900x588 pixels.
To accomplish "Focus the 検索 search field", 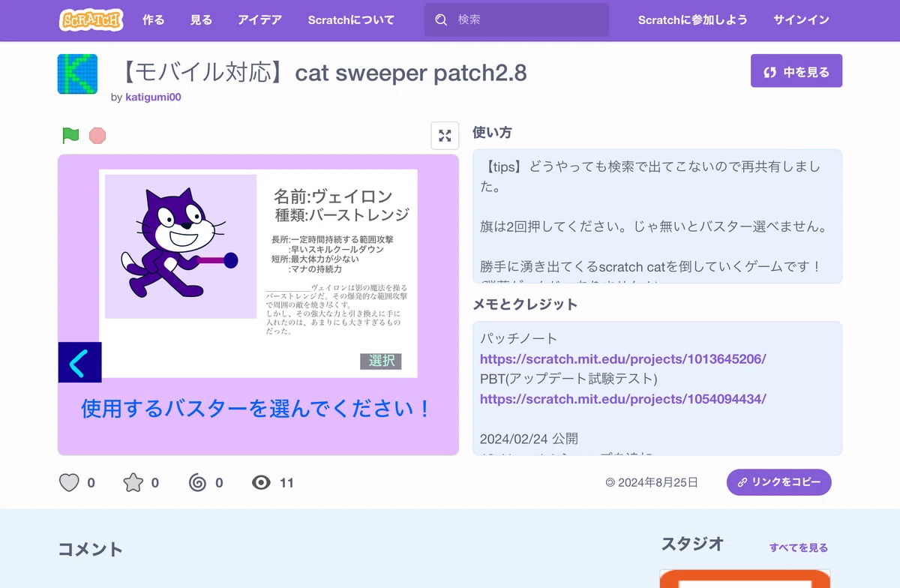I will [517, 20].
